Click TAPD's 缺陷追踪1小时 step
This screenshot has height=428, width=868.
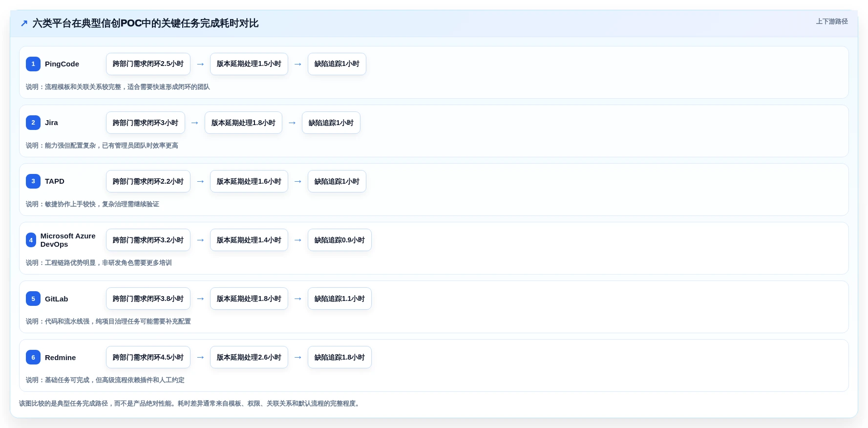[337, 181]
